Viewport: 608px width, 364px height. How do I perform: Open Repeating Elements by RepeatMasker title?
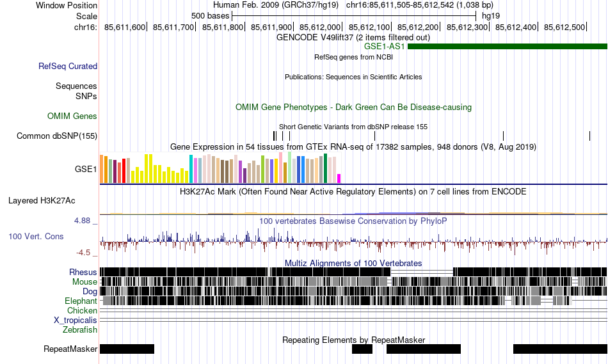pos(353,340)
